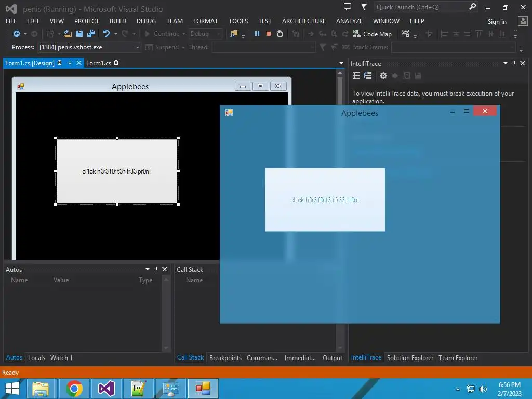Click the Type column header in Autos

pos(145,280)
